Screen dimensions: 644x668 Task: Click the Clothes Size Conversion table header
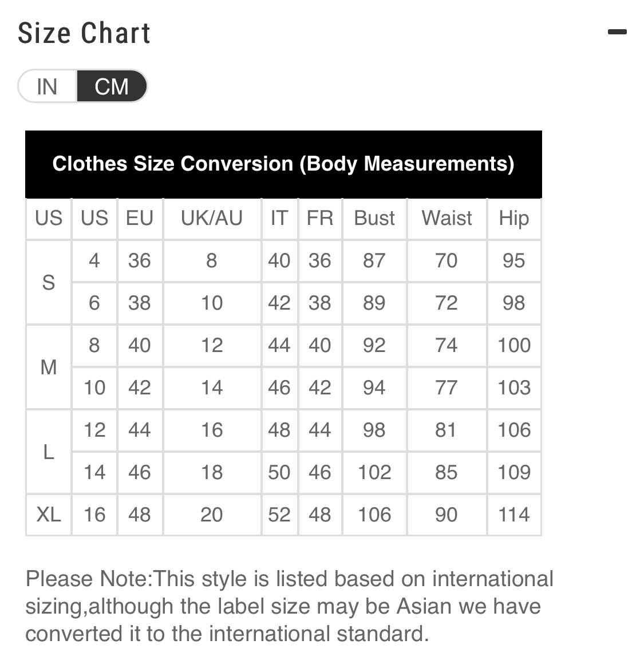click(283, 164)
